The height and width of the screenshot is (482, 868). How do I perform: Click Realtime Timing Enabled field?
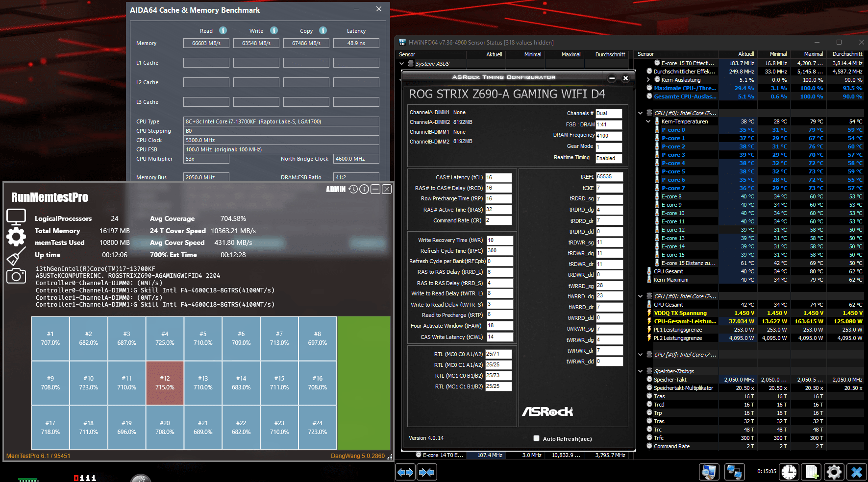click(x=609, y=158)
